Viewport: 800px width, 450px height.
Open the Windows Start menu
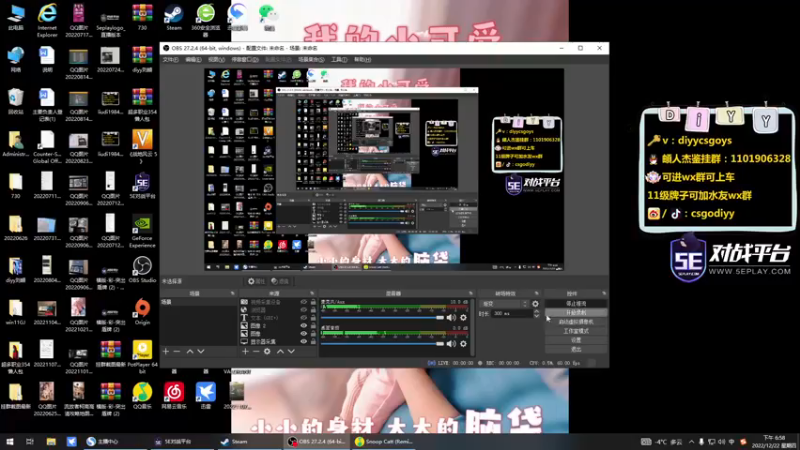point(10,442)
